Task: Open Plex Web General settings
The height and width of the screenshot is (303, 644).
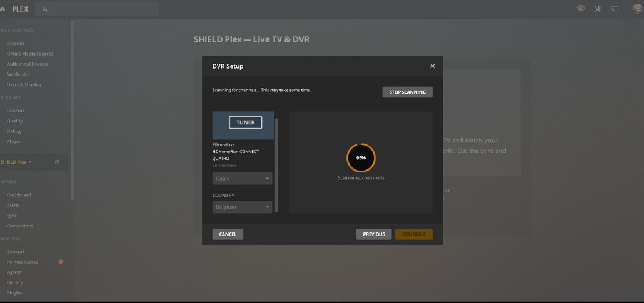Action: (x=15, y=111)
